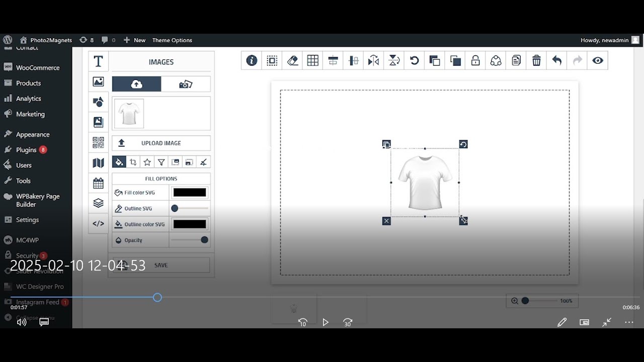The width and height of the screenshot is (644, 362).
Task: Click the duplicate handle on t-shirt selection
Action: point(386,144)
